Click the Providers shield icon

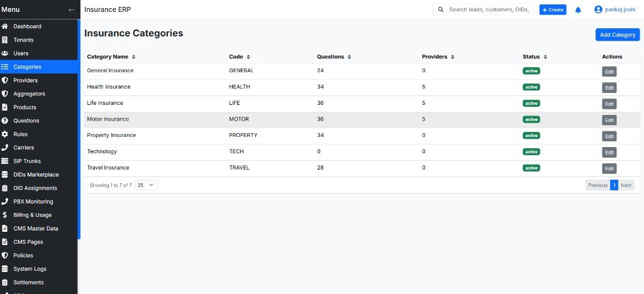tap(5, 80)
